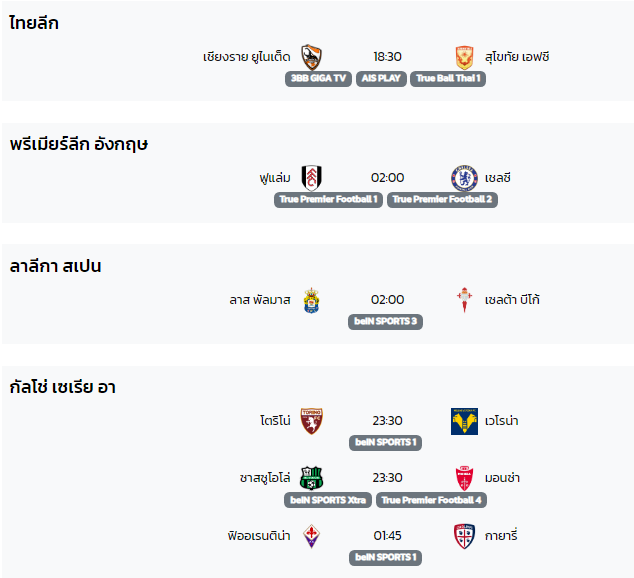
Task: Click the Chiangrai United club crest
Action: tap(311, 57)
